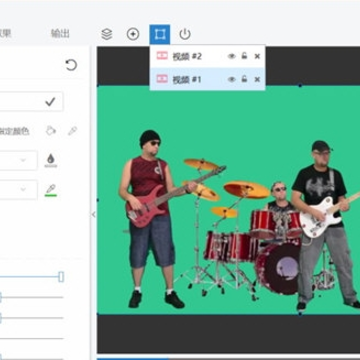
Task: Click the green-underlined color picker icon
Action: pos(51,190)
